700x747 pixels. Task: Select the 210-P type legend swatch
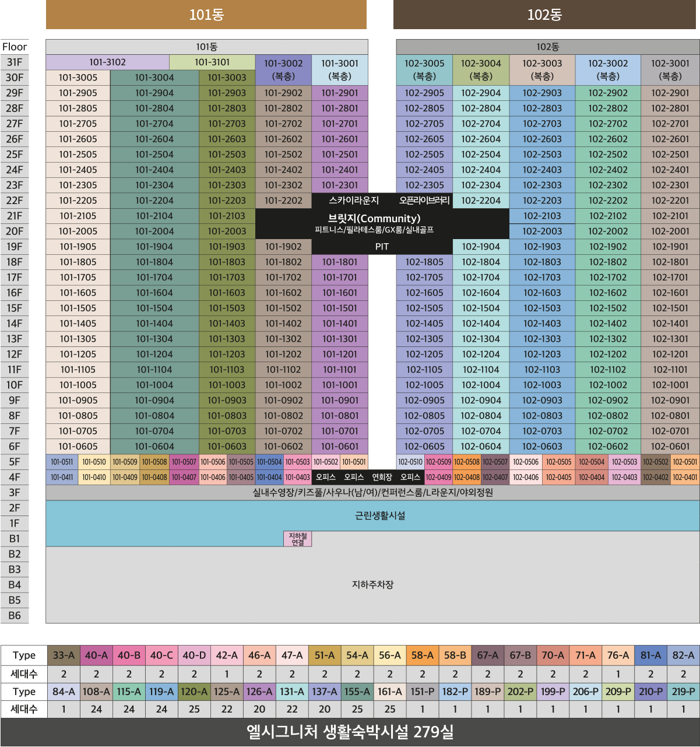tap(651, 692)
